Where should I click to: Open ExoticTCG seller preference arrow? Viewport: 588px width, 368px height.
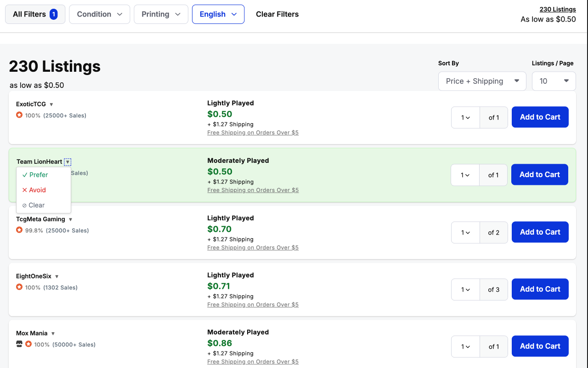point(51,104)
